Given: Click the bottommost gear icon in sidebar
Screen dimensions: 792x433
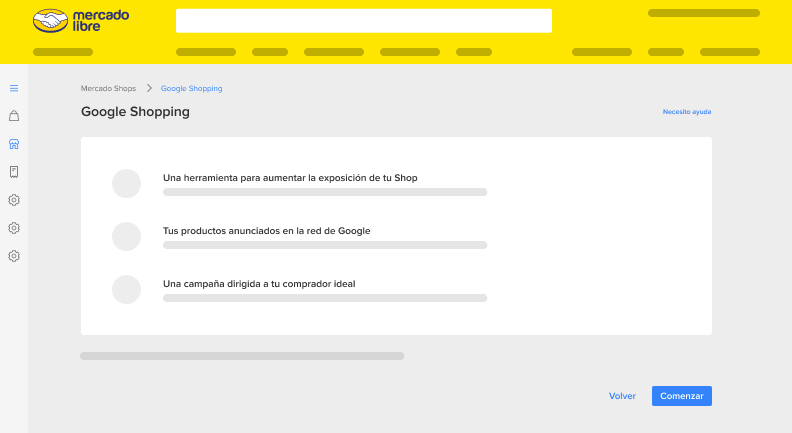Looking at the screenshot, I should (14, 256).
